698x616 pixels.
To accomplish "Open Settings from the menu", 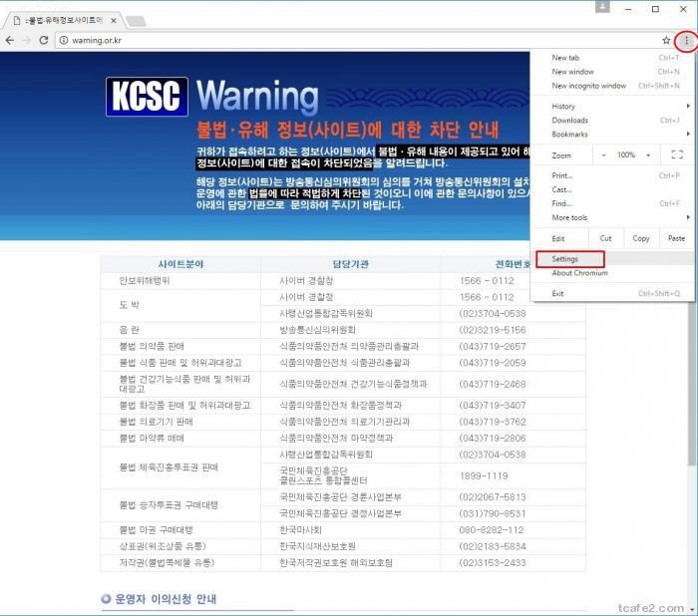I will tap(565, 259).
